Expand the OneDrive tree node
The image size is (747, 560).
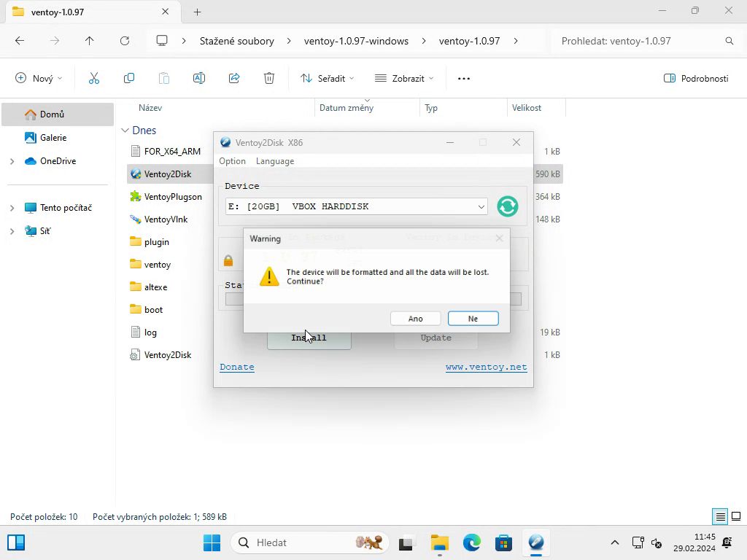[x=12, y=161]
